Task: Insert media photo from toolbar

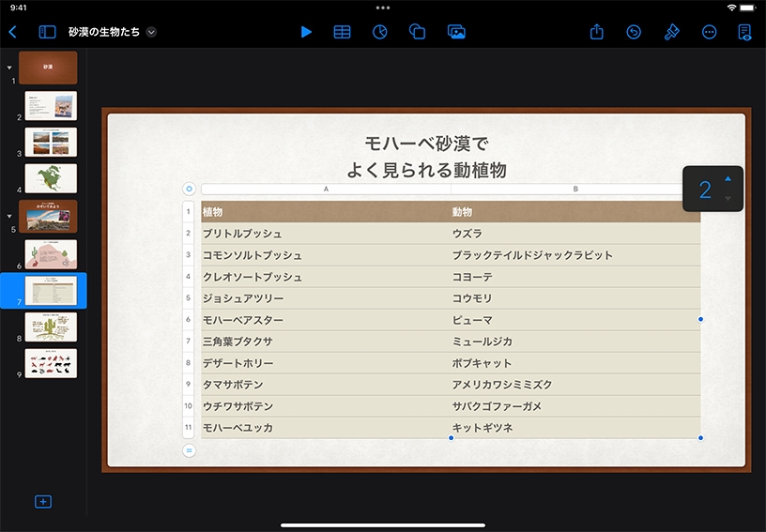Action: click(x=456, y=32)
